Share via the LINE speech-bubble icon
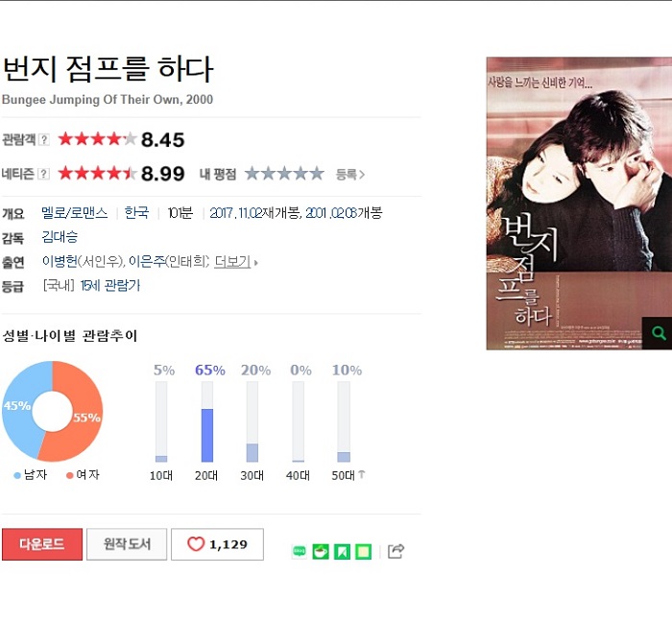The width and height of the screenshot is (672, 623). (300, 551)
